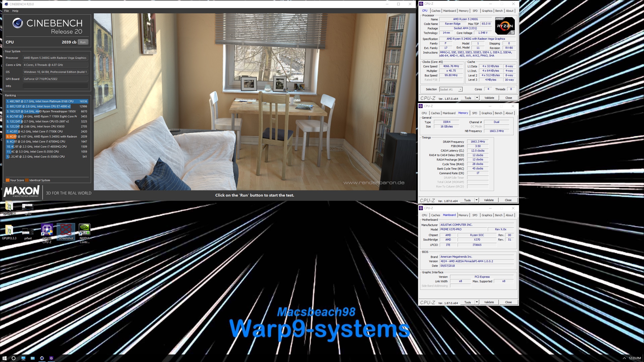Select the Intel Core i5-5300U ranking row
The height and width of the screenshot is (362, 644).
pos(47,157)
